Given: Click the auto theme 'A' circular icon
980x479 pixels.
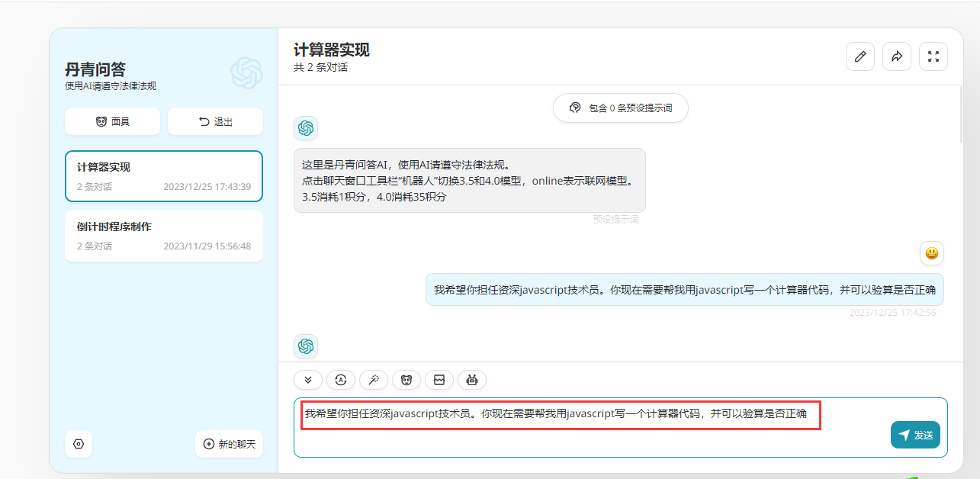Looking at the screenshot, I should [341, 380].
